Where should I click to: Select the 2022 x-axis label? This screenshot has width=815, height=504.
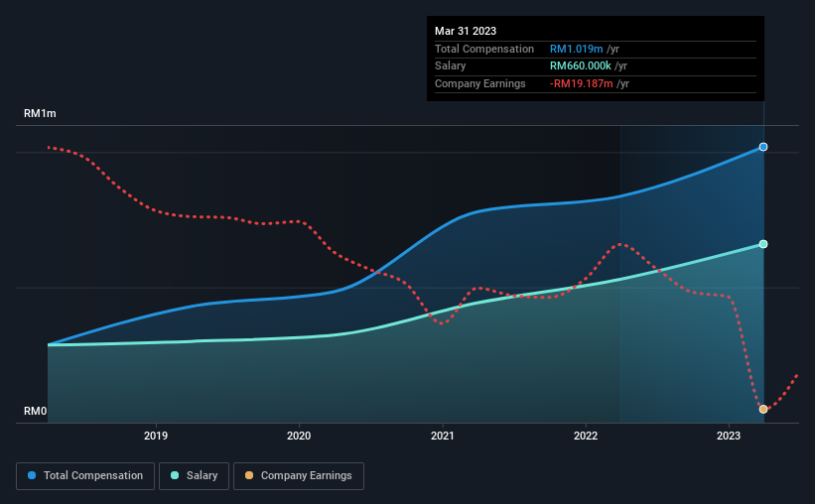(x=586, y=436)
